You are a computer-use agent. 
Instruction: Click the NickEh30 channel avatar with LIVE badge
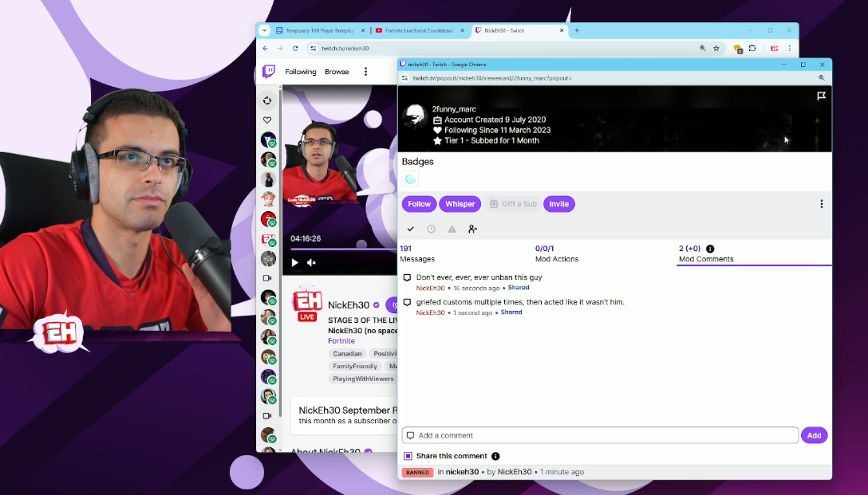(x=307, y=304)
